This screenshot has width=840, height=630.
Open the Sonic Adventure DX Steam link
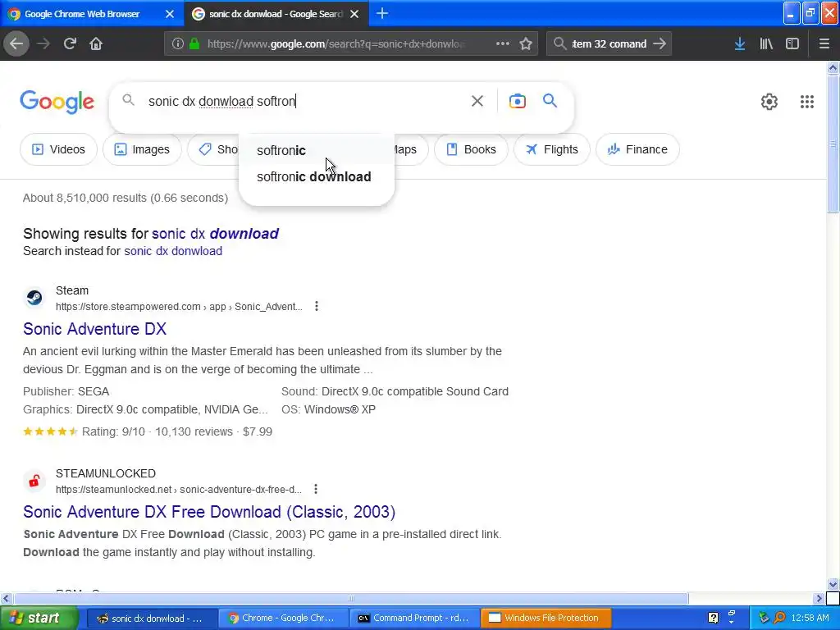95,329
